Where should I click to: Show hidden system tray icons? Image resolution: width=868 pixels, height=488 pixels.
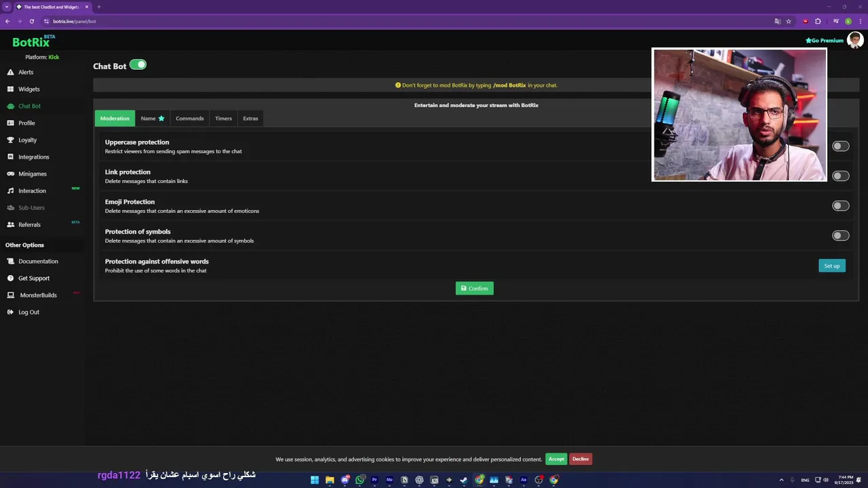[x=781, y=480]
